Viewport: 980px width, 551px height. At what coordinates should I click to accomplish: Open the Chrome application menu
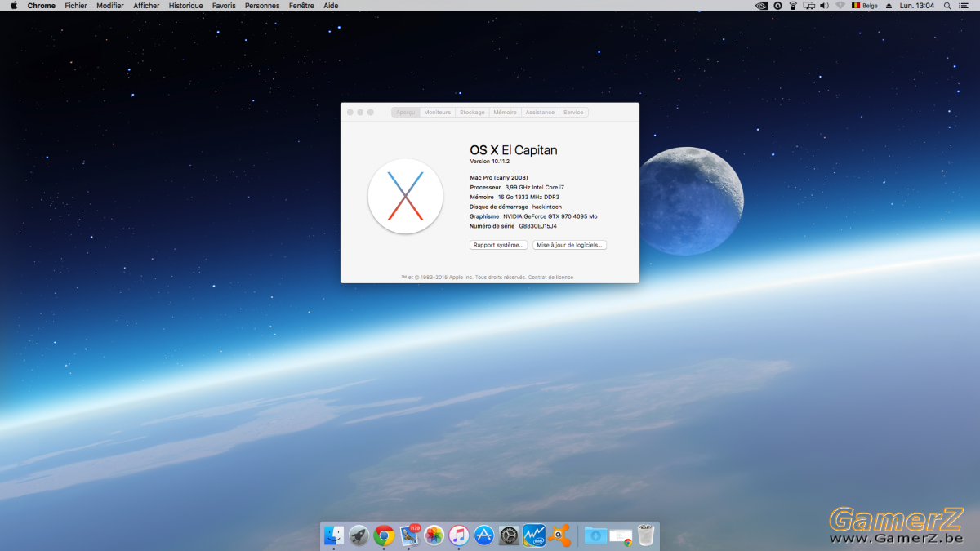(x=42, y=6)
